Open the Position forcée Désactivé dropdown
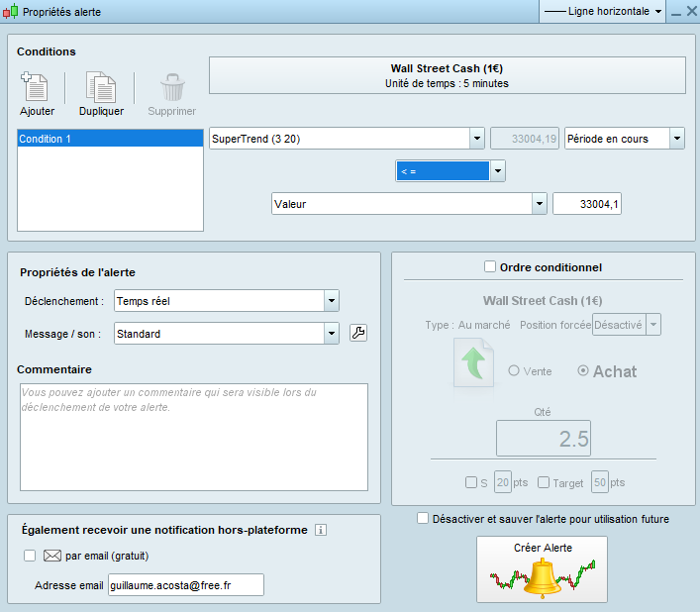 click(x=627, y=325)
